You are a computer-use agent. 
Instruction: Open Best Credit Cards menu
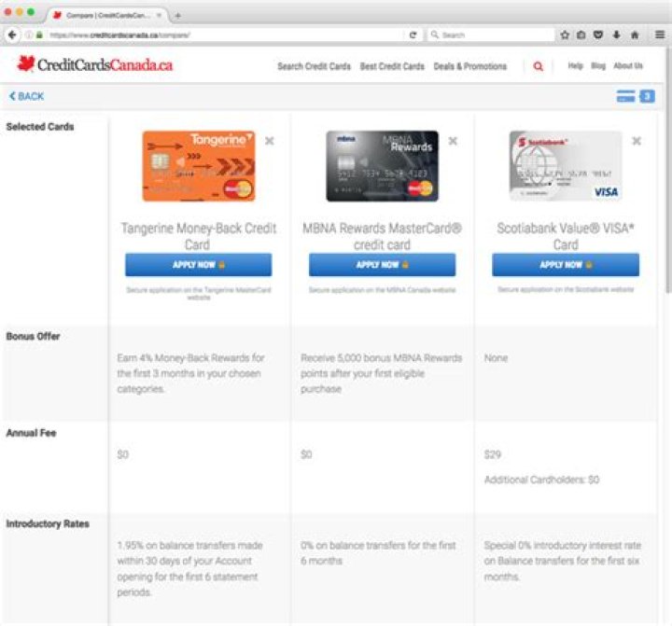(392, 66)
